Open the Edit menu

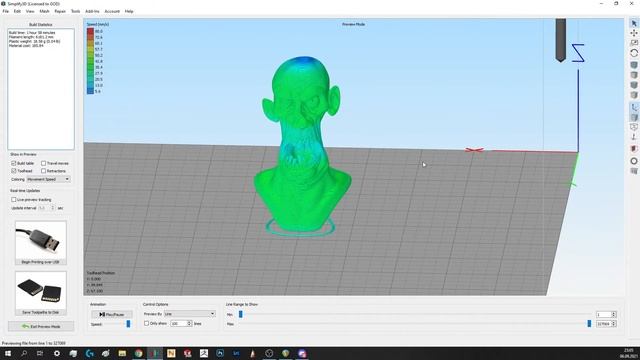point(17,11)
